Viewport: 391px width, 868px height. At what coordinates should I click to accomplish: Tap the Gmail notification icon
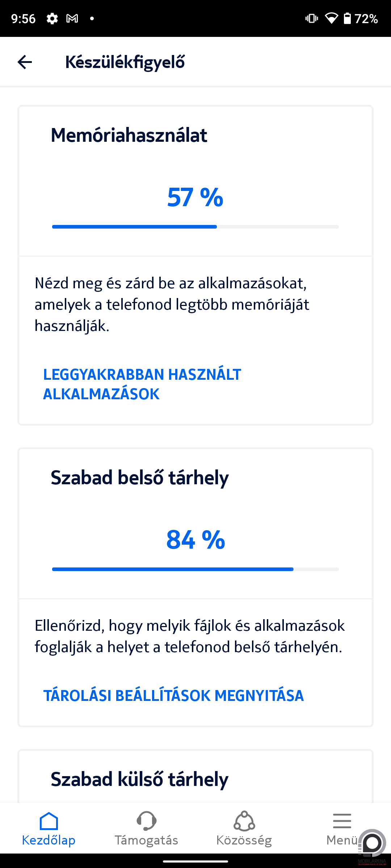pos(72,18)
